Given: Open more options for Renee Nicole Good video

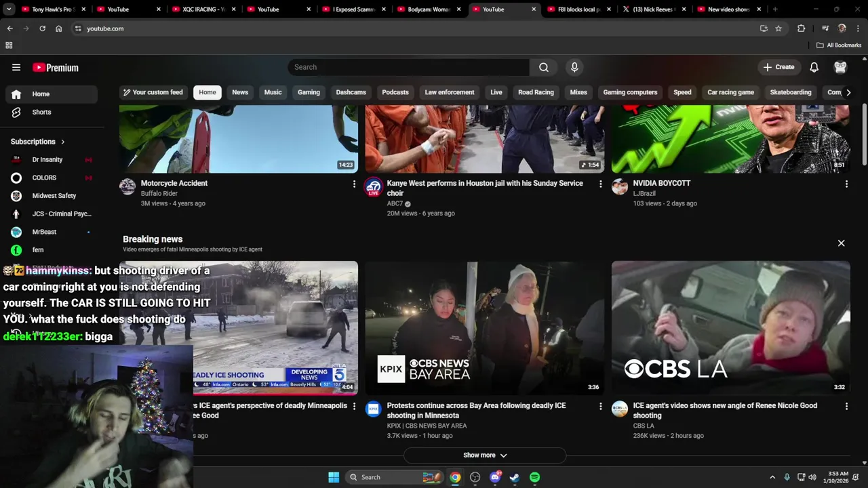Looking at the screenshot, I should (846, 406).
